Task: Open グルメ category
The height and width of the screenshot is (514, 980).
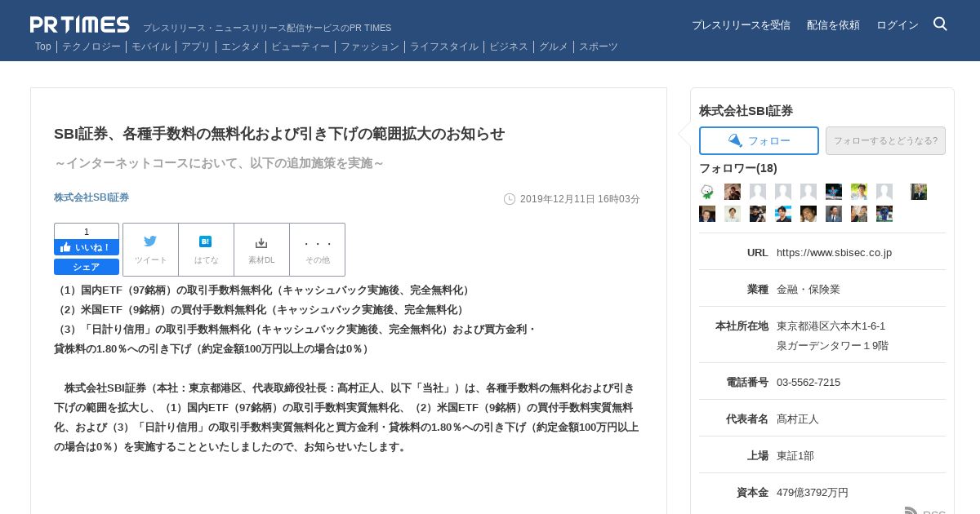Action: (554, 47)
